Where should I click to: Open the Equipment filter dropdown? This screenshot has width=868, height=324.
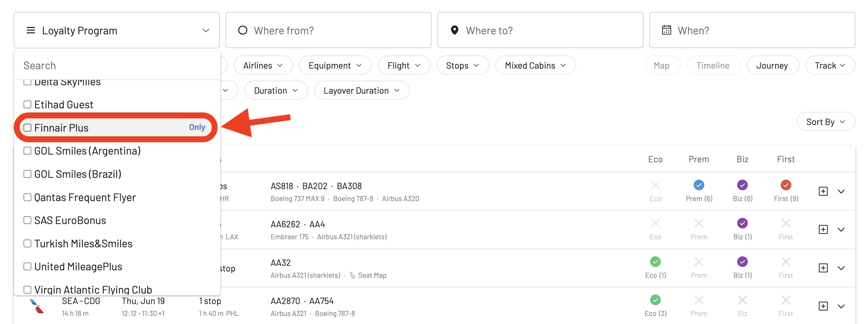tap(335, 65)
